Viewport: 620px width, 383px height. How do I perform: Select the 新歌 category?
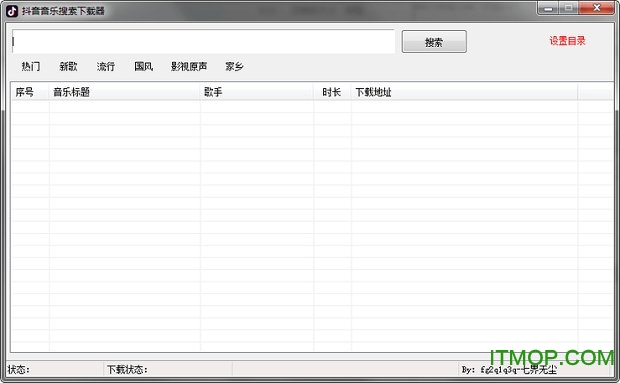point(68,66)
